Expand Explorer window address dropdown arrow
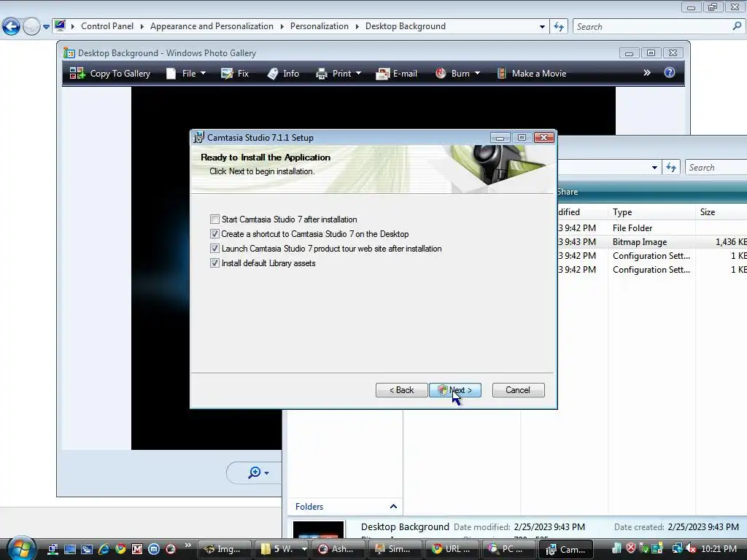The width and height of the screenshot is (747, 560). [x=654, y=168]
